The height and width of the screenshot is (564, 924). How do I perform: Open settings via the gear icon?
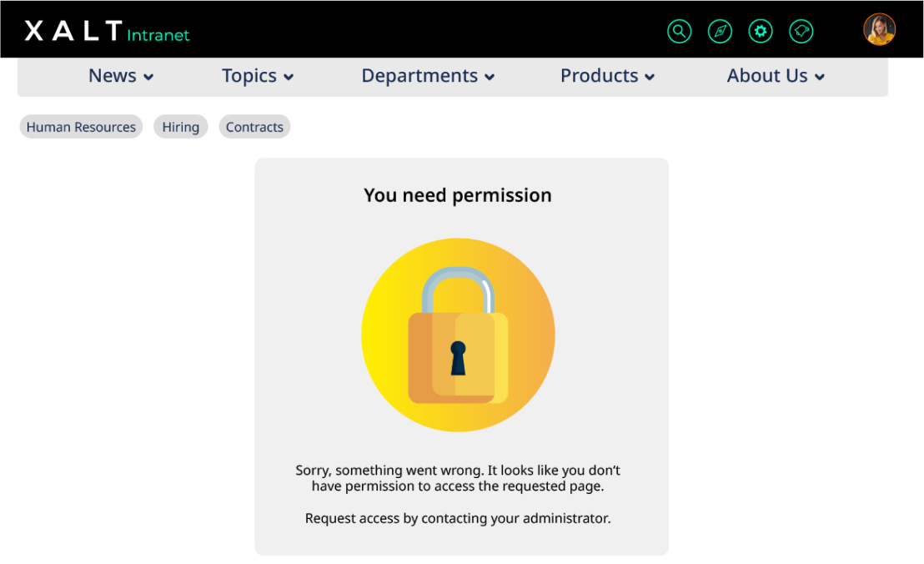761,31
